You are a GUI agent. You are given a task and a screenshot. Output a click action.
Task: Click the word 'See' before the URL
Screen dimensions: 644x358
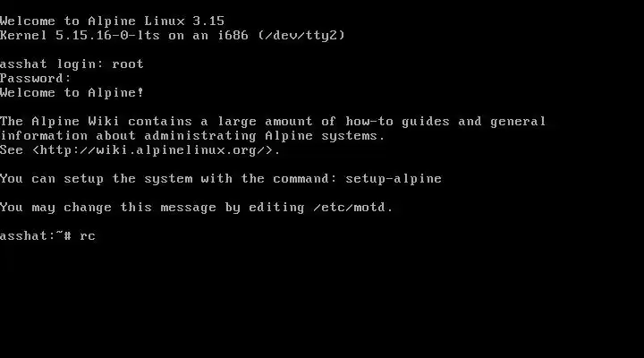pos(12,150)
